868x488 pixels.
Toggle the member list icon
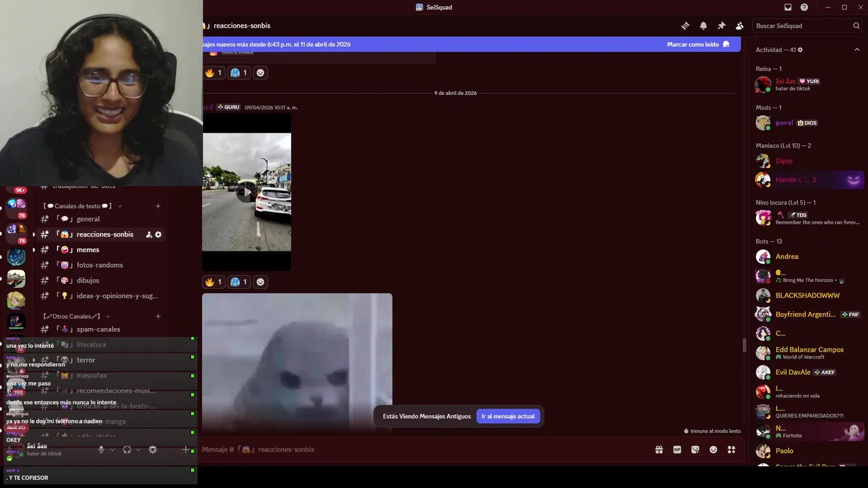[x=739, y=26]
